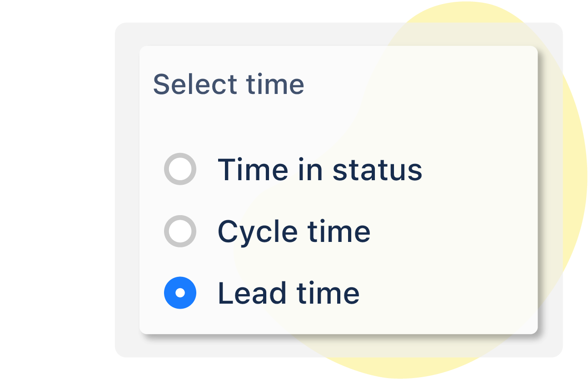Click the grey outer panel border area

(127, 191)
